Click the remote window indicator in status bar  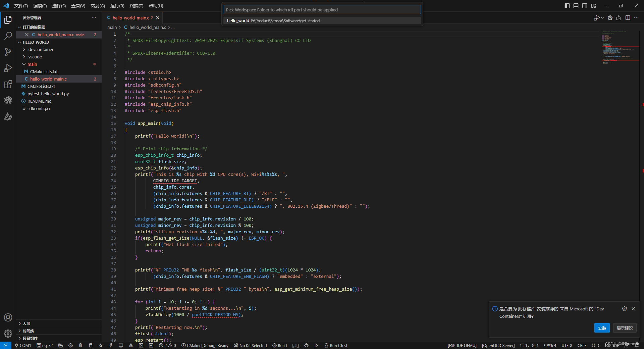click(6, 345)
